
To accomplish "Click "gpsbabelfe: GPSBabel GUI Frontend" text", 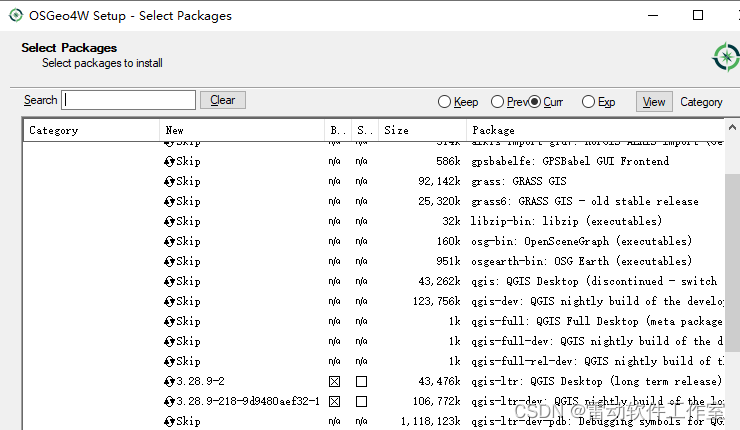I will [570, 161].
